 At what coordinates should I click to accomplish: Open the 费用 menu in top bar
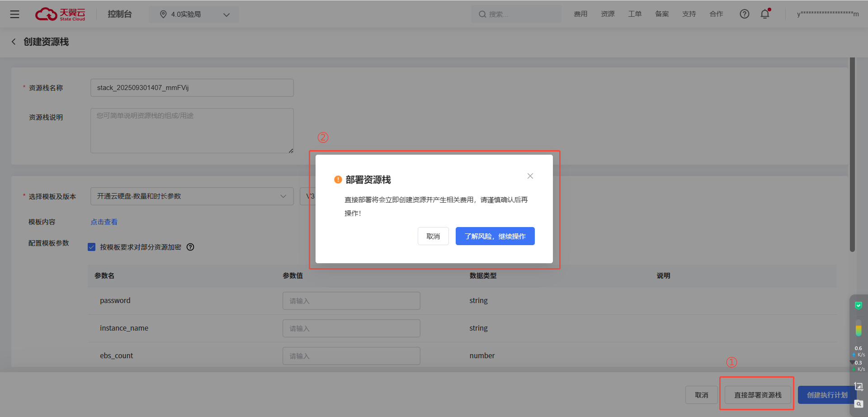coord(580,14)
